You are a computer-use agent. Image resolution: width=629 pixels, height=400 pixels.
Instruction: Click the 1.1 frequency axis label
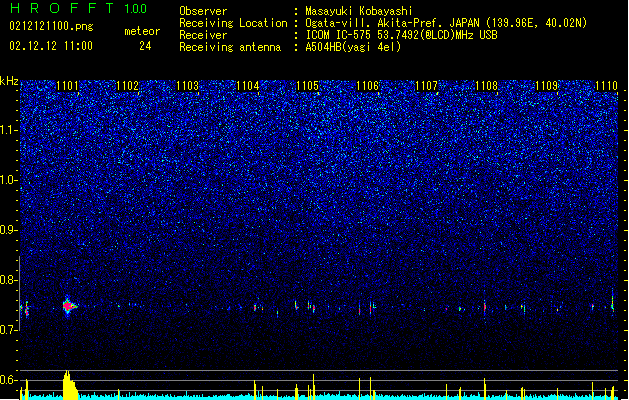point(9,130)
